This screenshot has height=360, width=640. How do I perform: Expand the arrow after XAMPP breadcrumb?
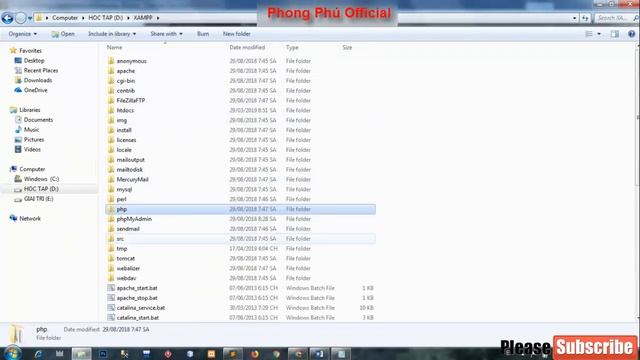[158, 18]
